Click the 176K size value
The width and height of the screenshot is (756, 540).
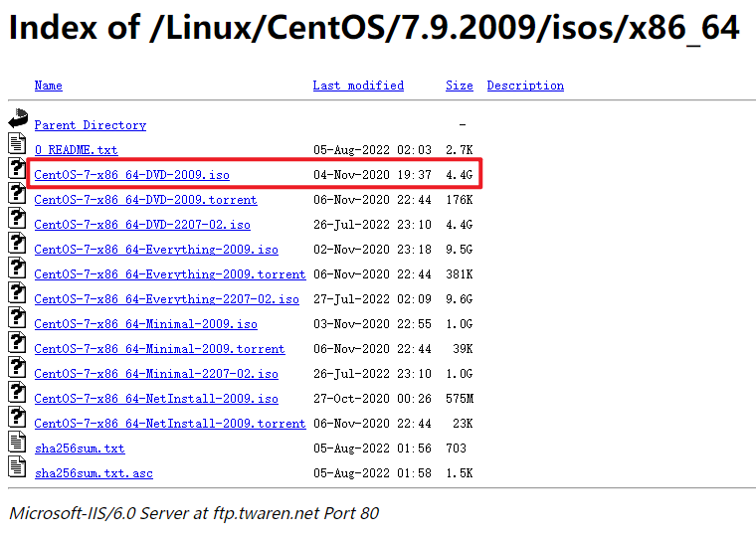click(x=459, y=200)
